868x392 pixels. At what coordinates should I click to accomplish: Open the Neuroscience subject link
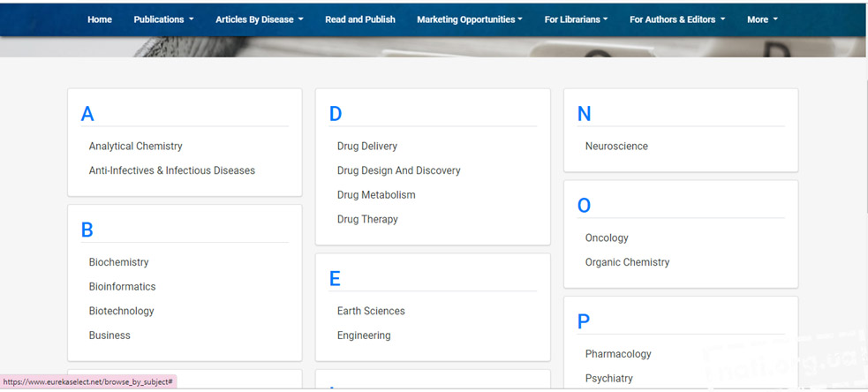click(616, 147)
